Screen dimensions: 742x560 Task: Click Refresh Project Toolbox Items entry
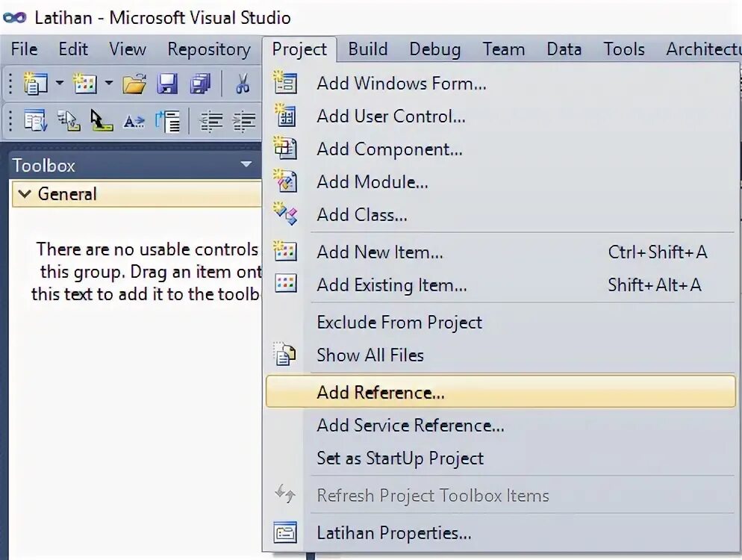(501, 496)
